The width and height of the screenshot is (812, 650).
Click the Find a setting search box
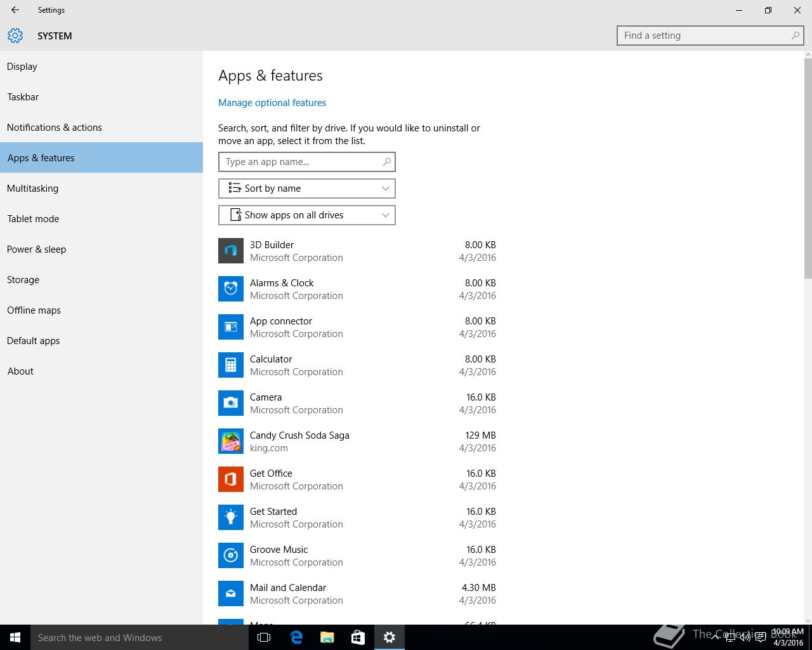pyautogui.click(x=710, y=36)
